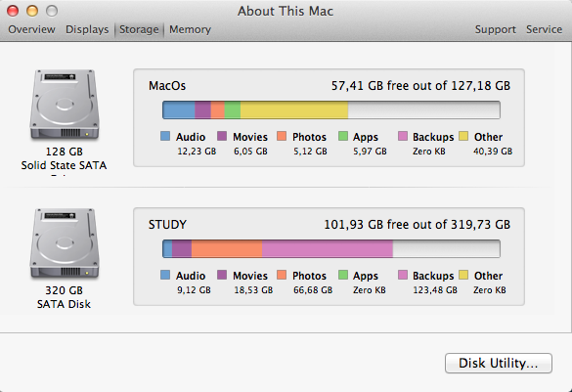The width and height of the screenshot is (572, 392).
Task: Open the Service link
Action: coord(544,29)
